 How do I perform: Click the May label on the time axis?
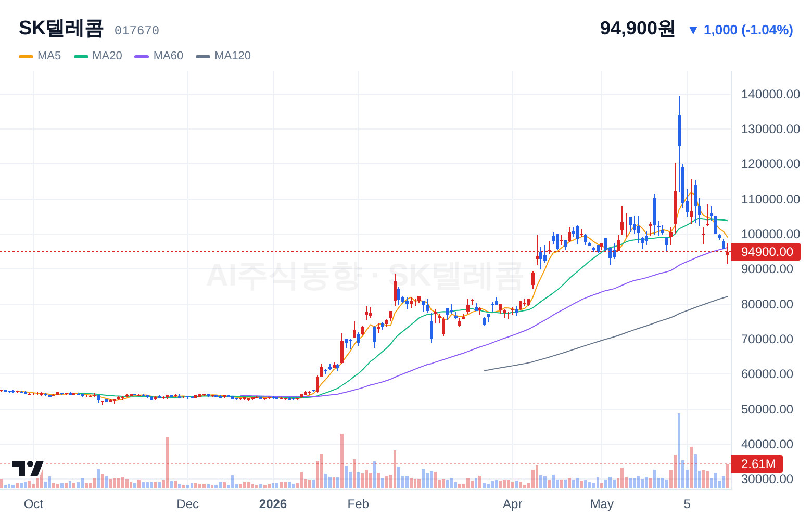coord(602,504)
